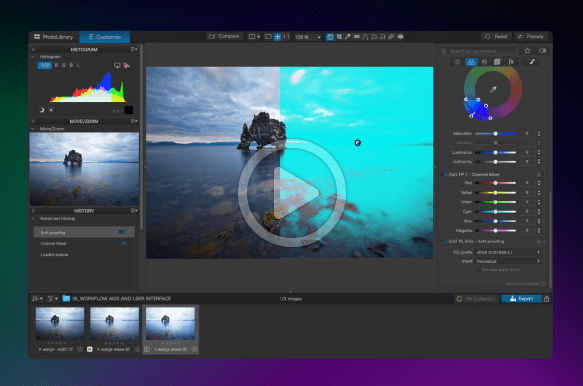Screen dimensions: 583x386
Task: Select the polygon-shaped toolbar tool icon
Action: pyautogui.click(x=374, y=36)
